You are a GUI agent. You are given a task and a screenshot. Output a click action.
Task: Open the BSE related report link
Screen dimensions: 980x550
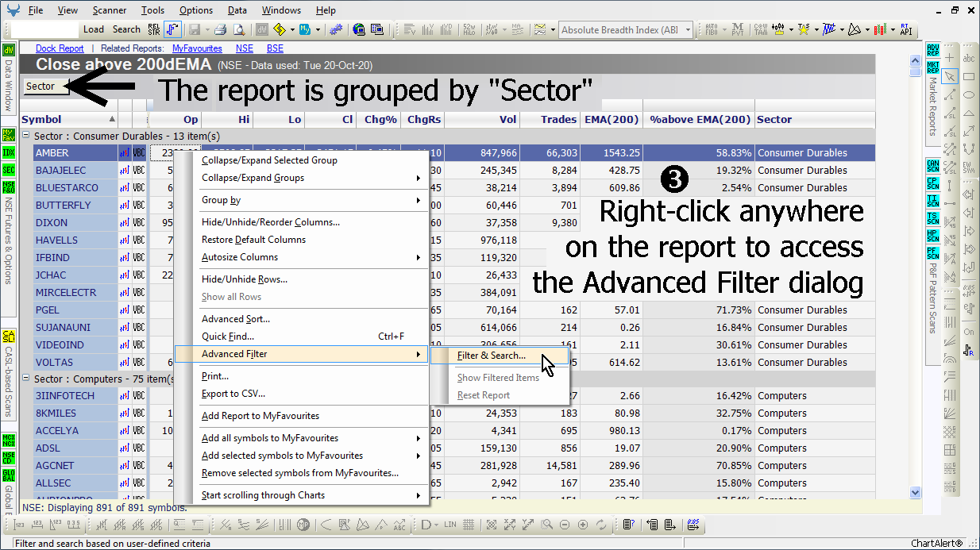tap(275, 48)
